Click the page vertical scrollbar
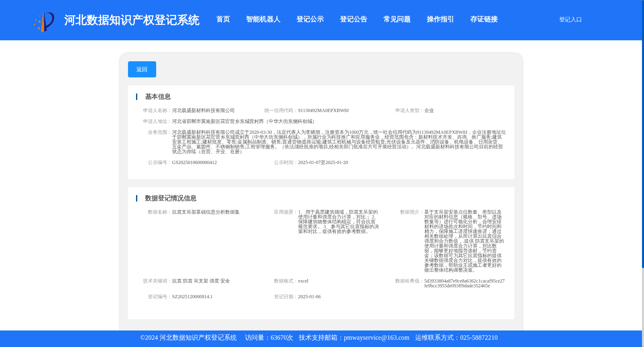Screen dimensions: 644x347 [643, 134]
